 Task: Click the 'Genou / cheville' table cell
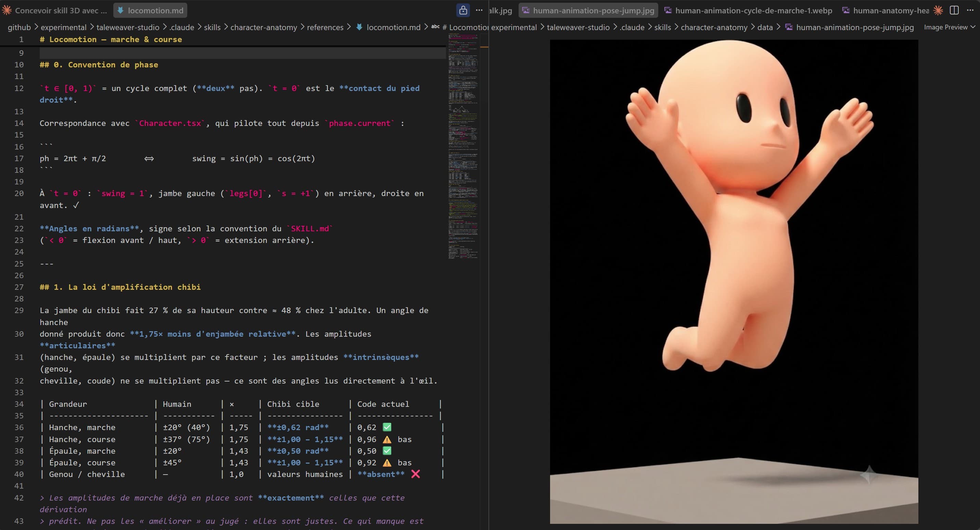[x=87, y=475]
